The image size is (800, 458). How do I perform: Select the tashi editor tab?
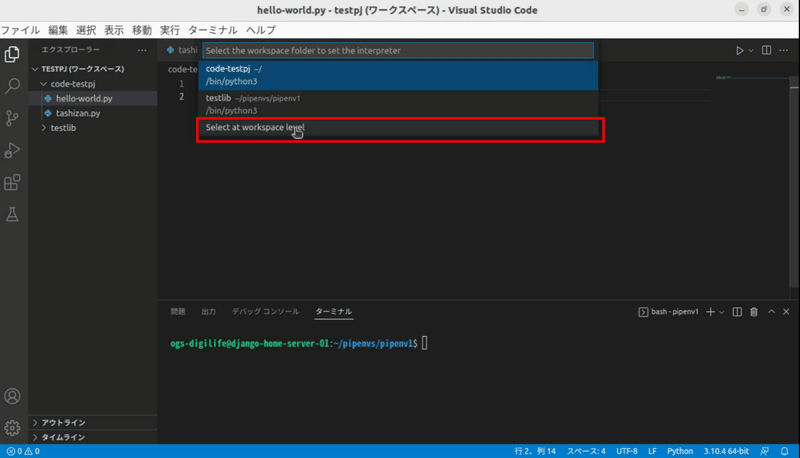[182, 50]
